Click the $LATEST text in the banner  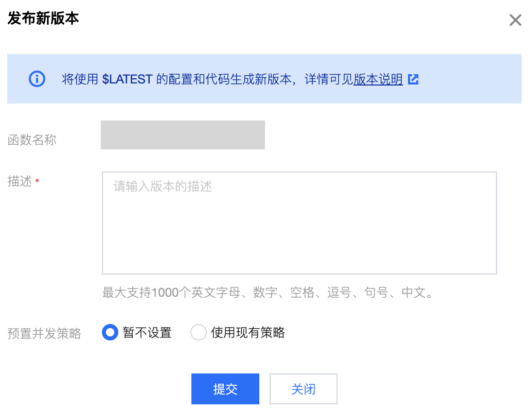coord(127,79)
